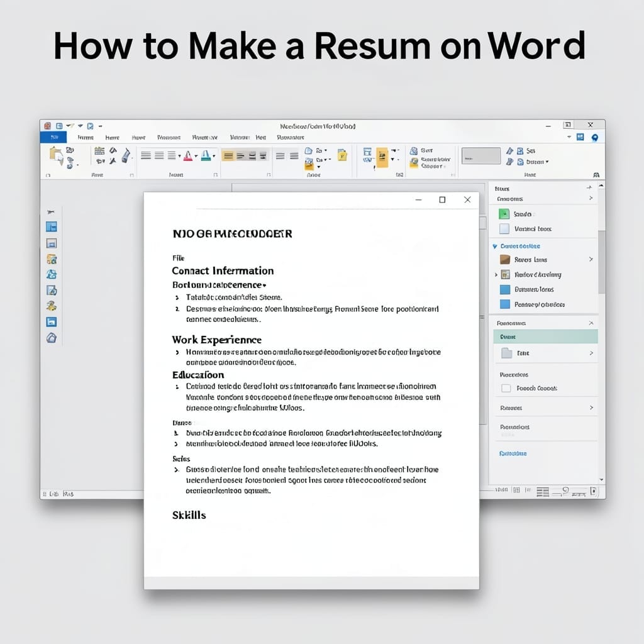Click the scroll up arrow of right panel

click(601, 186)
